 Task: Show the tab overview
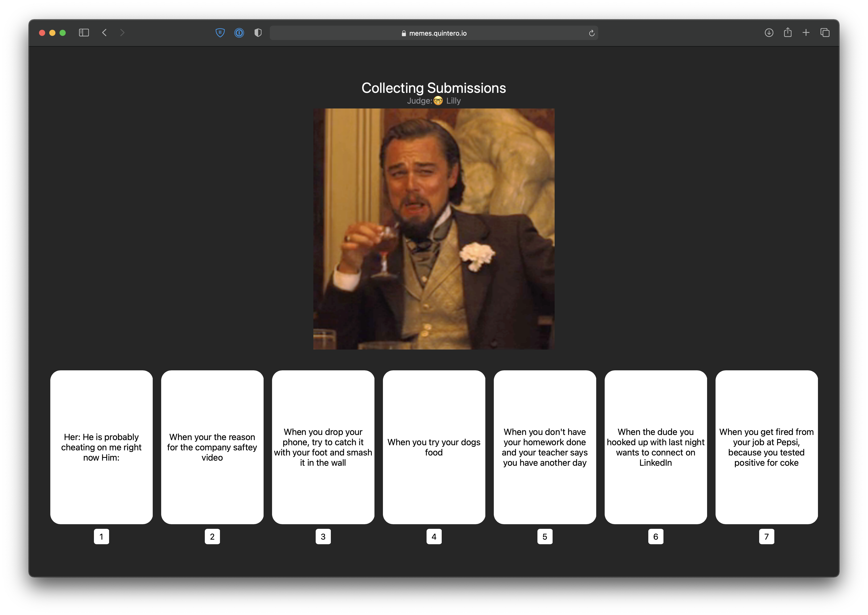825,33
